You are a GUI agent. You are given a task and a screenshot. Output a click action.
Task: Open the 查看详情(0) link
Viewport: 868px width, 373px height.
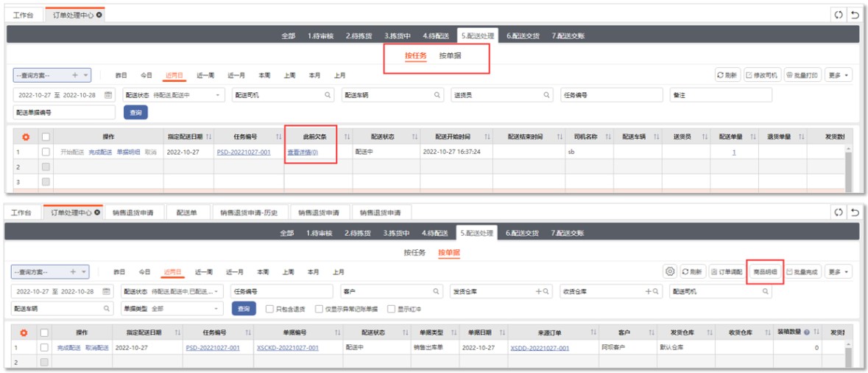click(302, 152)
